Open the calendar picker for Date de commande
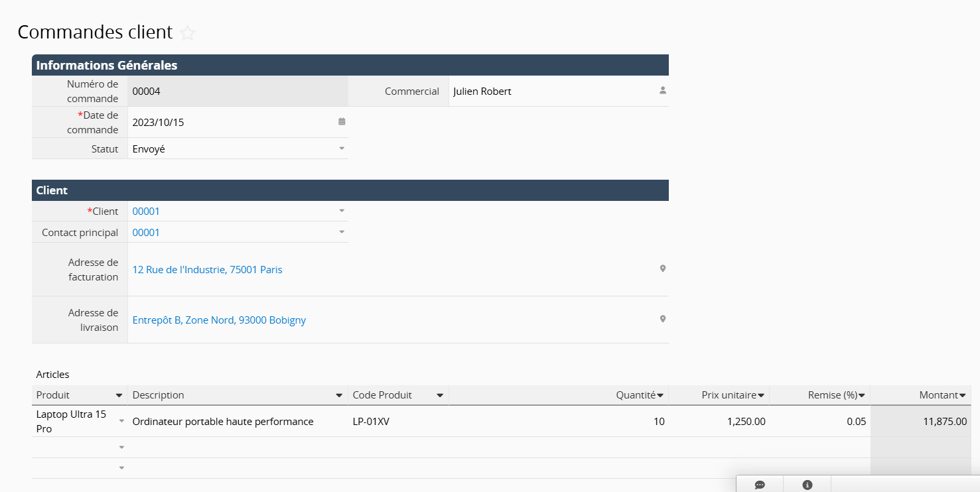The width and height of the screenshot is (980, 492). pos(342,122)
